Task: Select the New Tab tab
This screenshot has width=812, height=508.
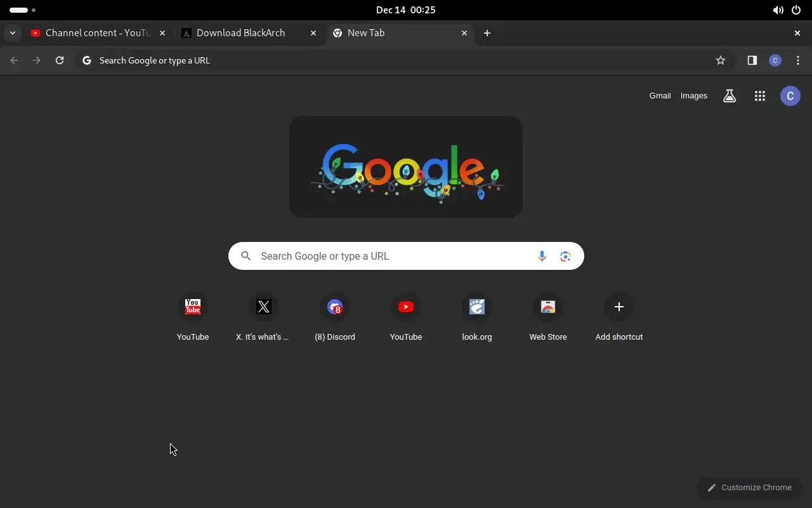Action: tap(401, 33)
